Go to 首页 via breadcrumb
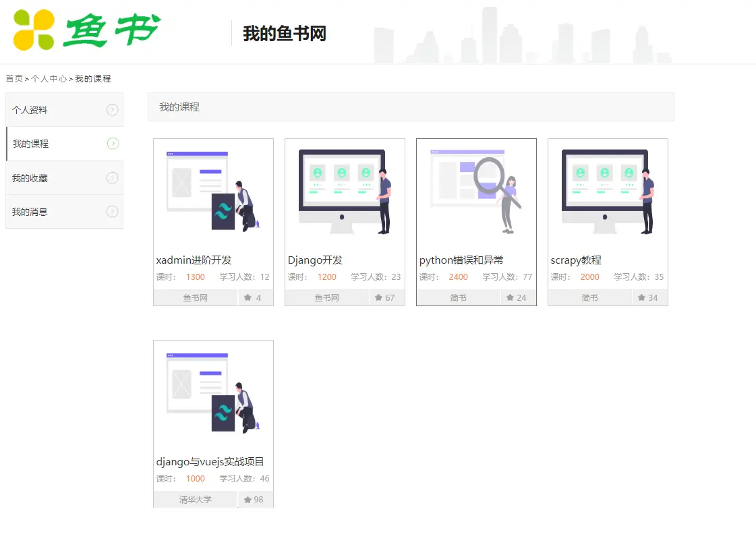Image resolution: width=756 pixels, height=553 pixels. [14, 79]
